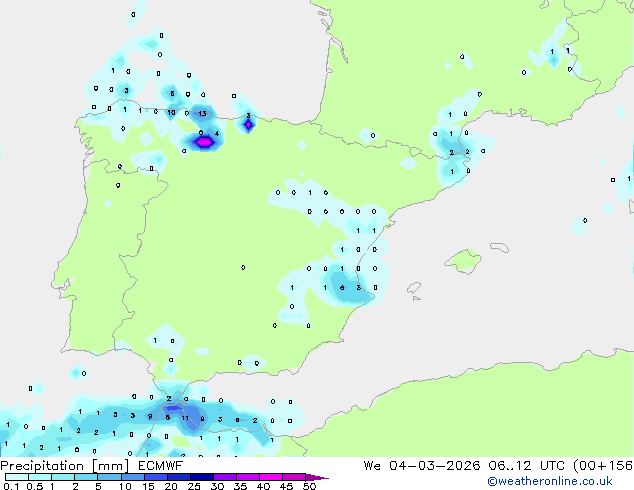Click the 50 legend scale value
Image resolution: width=634 pixels, height=490 pixels.
(309, 486)
